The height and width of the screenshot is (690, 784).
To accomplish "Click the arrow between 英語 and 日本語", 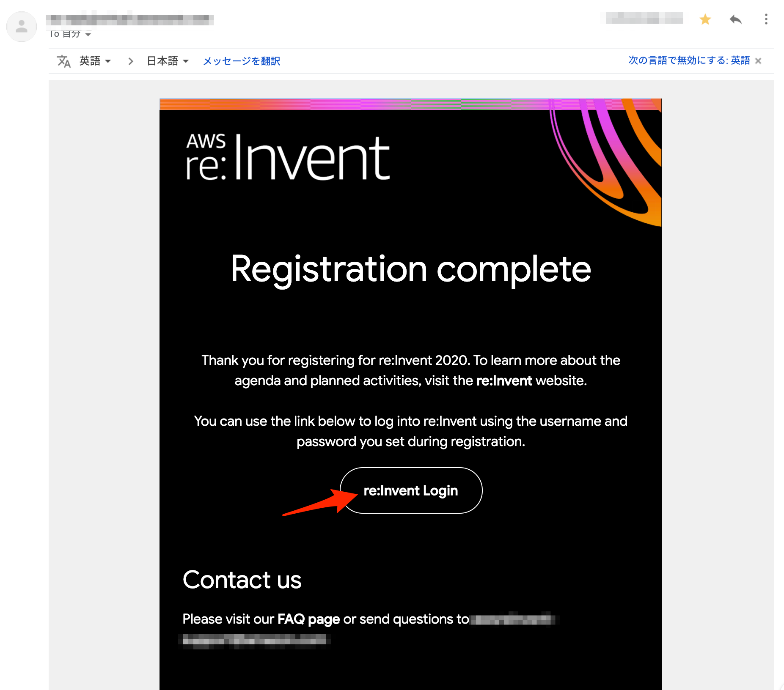I will tap(130, 61).
